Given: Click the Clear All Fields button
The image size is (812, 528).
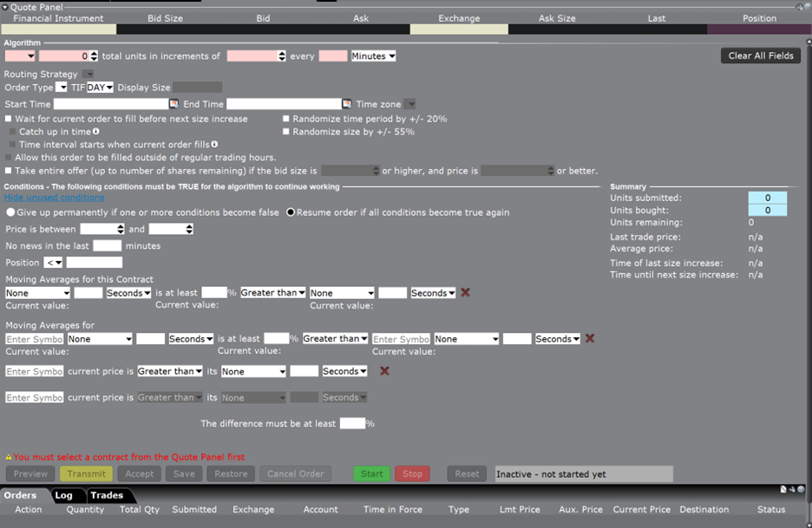Looking at the screenshot, I should click(x=761, y=55).
